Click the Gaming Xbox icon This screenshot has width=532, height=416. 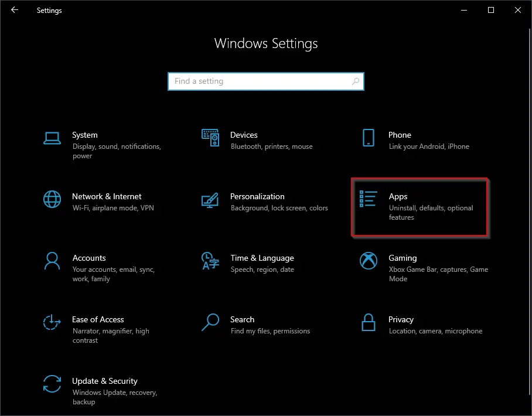(368, 261)
